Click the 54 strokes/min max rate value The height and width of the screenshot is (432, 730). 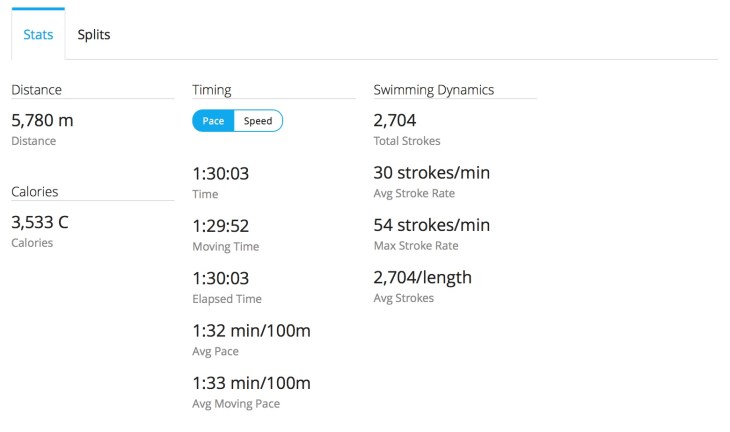coord(431,225)
